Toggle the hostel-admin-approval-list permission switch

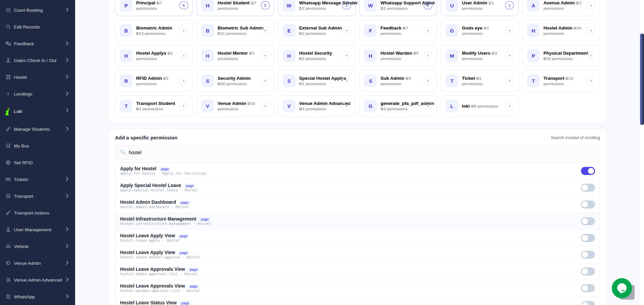point(588,271)
